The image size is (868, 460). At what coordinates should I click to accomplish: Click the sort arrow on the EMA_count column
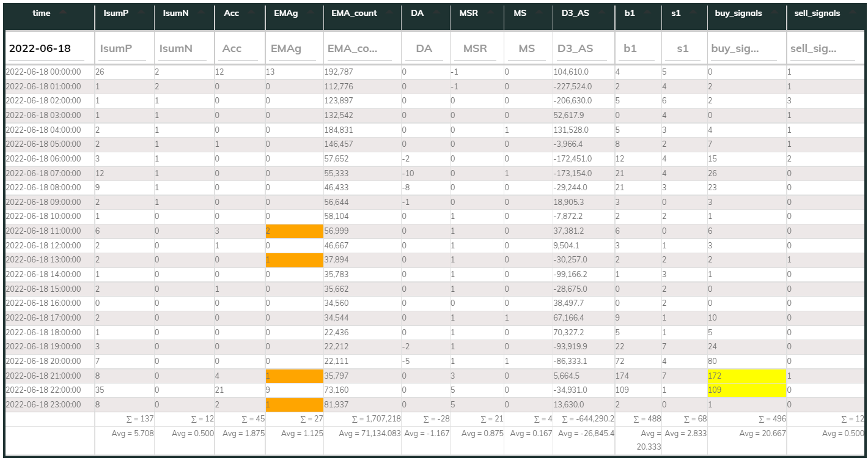tap(389, 13)
